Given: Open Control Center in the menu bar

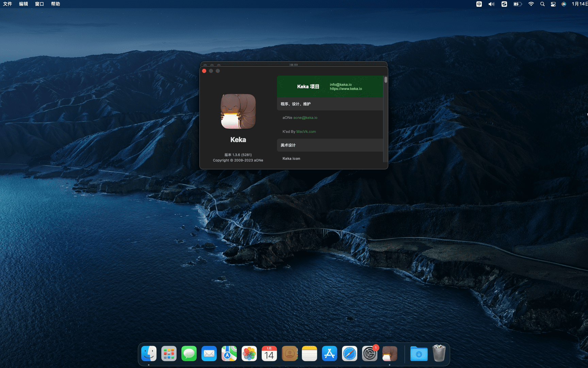Looking at the screenshot, I should pos(553,4).
